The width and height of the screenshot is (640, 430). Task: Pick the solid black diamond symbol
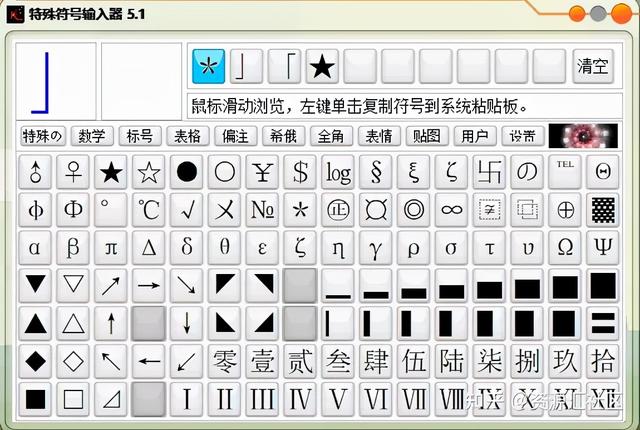click(36, 360)
